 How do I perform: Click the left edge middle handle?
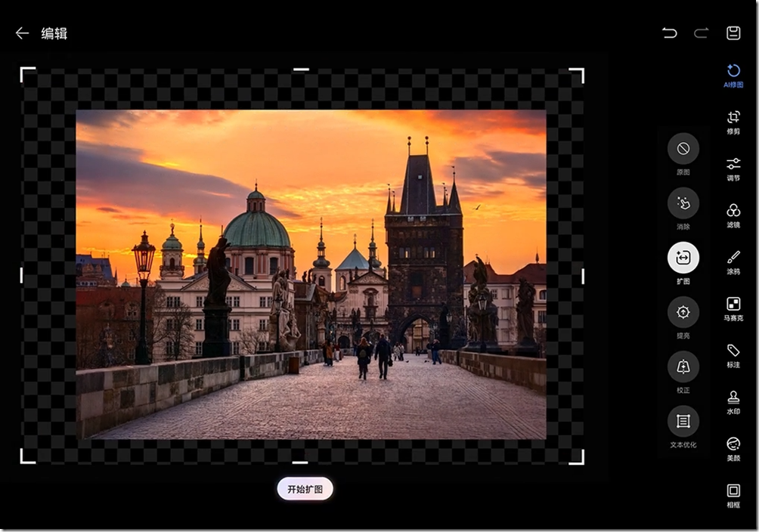[x=21, y=275]
